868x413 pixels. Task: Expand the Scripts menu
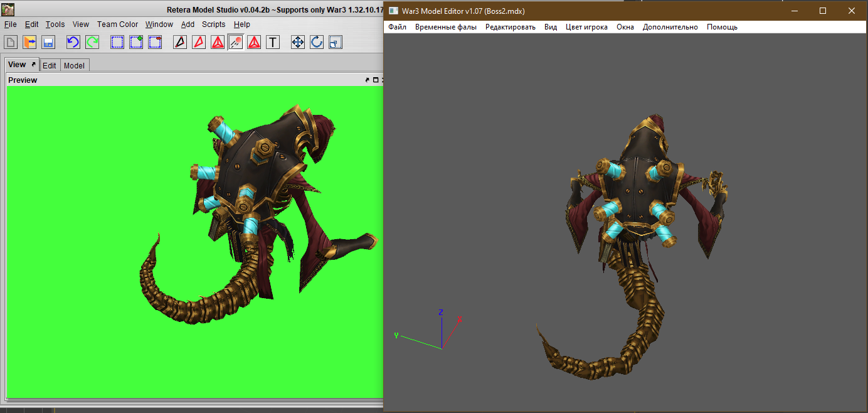(x=213, y=24)
